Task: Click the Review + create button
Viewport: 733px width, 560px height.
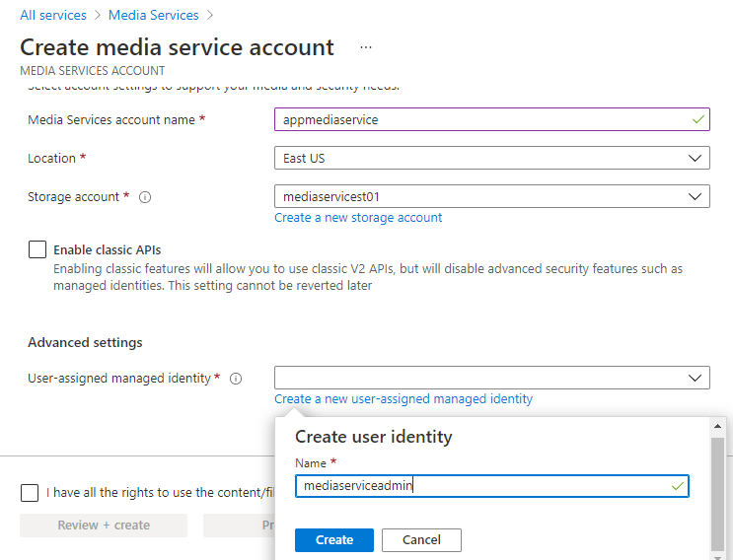Action: (104, 525)
